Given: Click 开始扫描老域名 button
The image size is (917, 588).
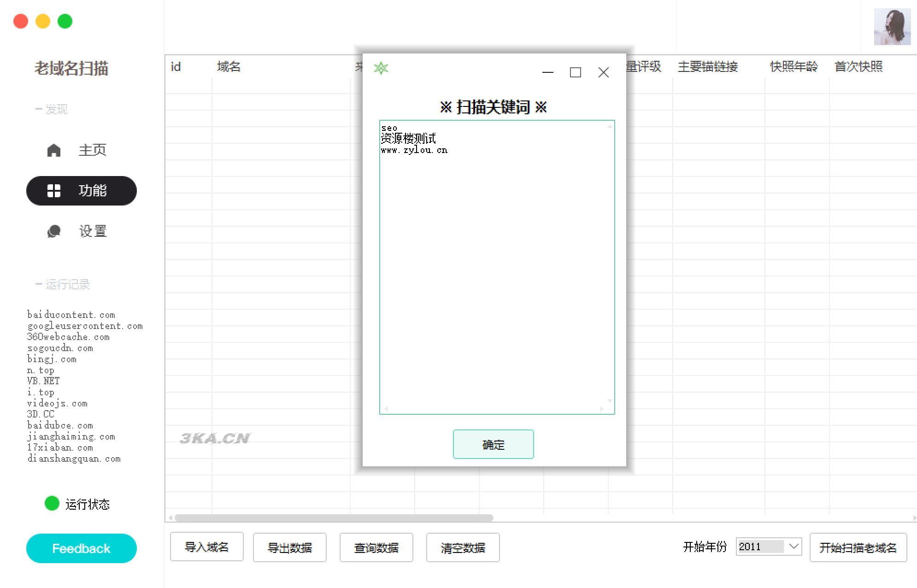Looking at the screenshot, I should coord(858,547).
